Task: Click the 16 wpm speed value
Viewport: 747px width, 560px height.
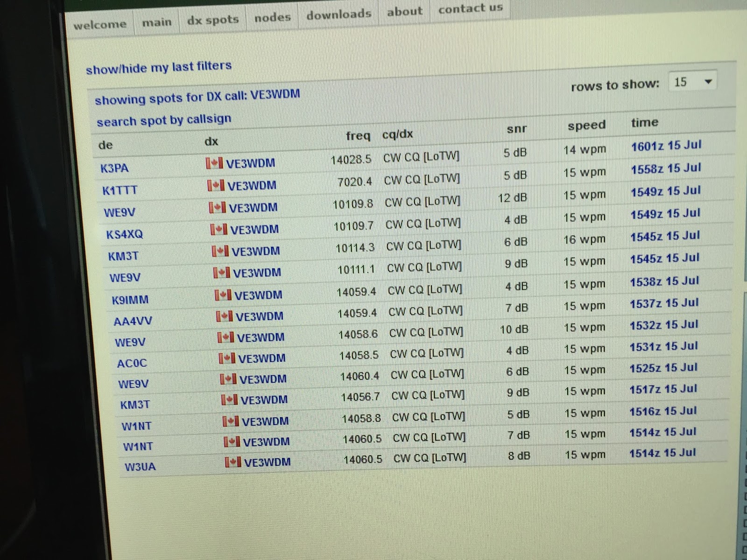Action: pos(585,239)
